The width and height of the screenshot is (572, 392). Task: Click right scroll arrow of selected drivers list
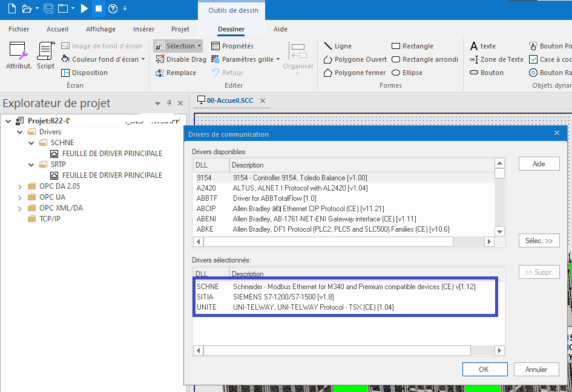tap(499, 350)
